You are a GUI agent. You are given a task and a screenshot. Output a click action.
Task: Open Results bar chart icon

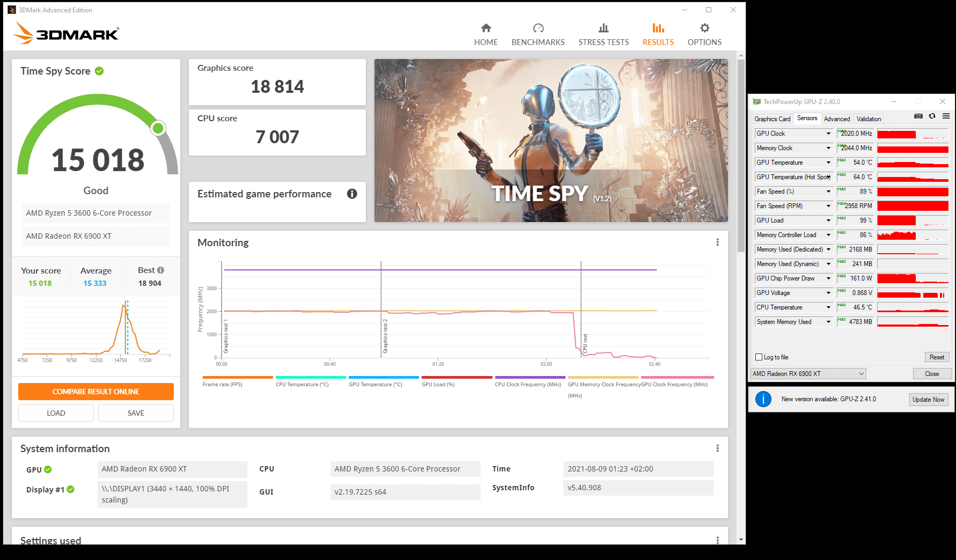[x=658, y=28]
